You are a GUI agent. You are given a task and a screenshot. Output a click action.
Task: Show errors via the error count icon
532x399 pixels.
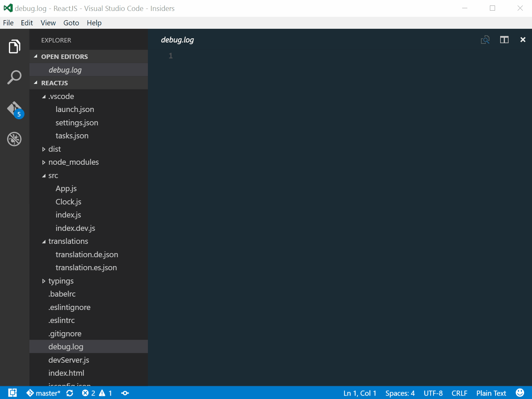(x=89, y=393)
